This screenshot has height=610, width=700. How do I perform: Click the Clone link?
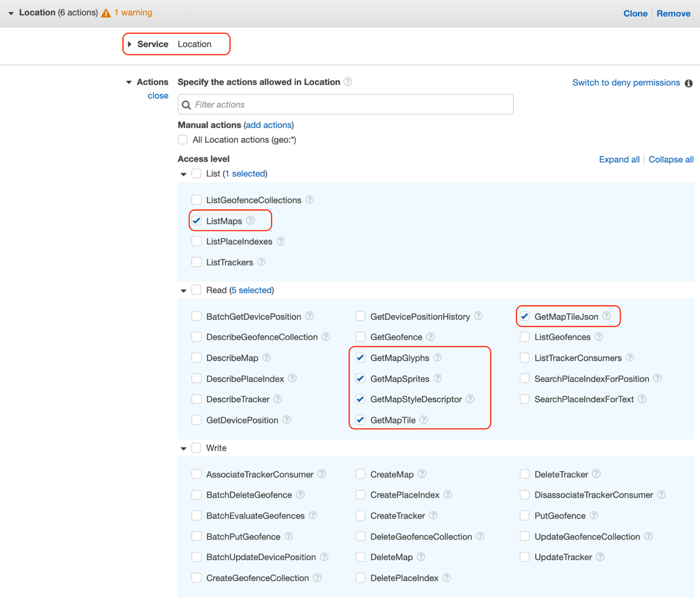click(x=635, y=13)
